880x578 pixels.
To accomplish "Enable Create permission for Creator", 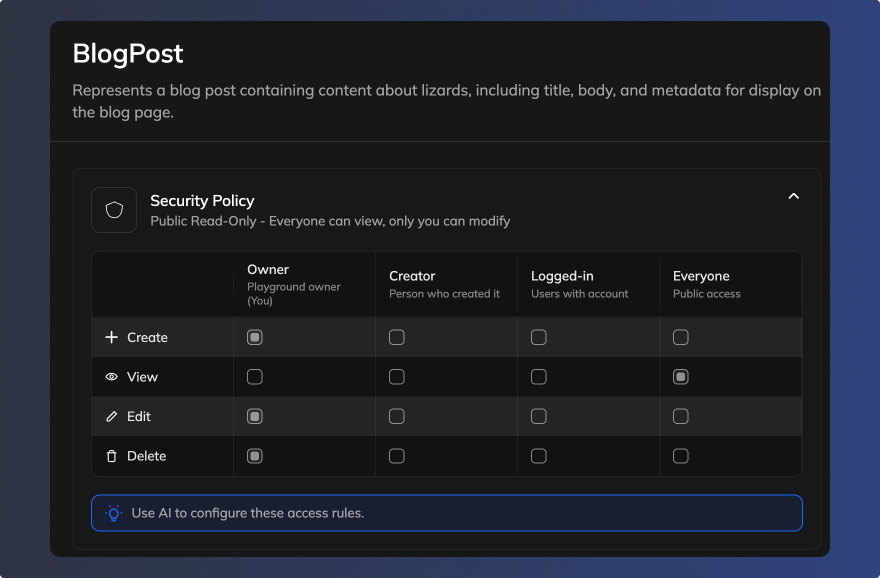I will pyautogui.click(x=397, y=338).
